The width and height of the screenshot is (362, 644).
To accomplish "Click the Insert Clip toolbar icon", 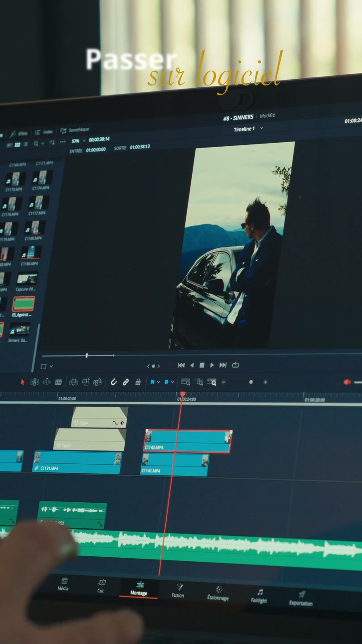I will [x=74, y=382].
